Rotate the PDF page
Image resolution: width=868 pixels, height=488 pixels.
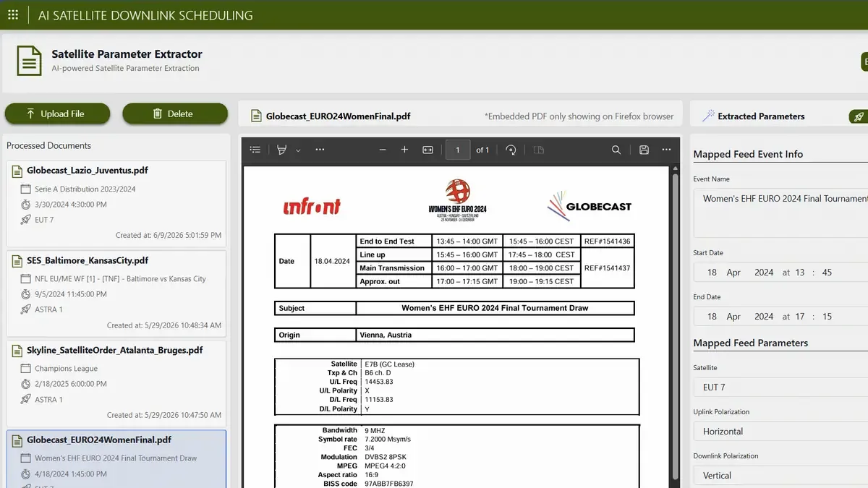(511, 150)
